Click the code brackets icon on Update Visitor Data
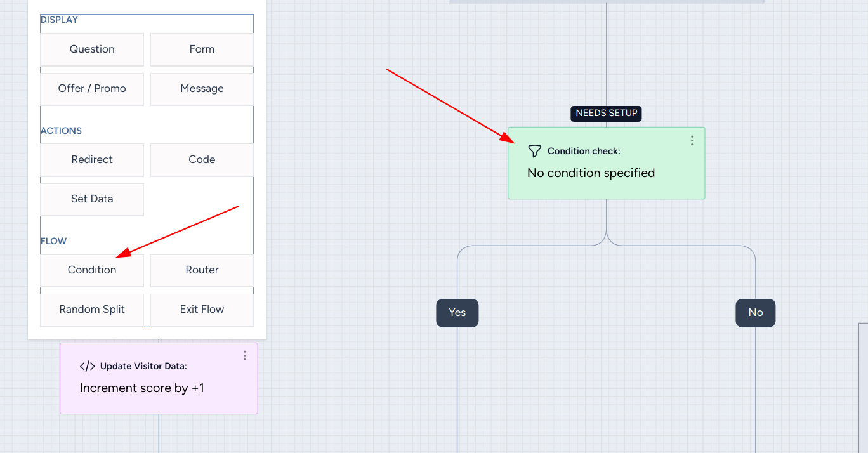 (88, 366)
